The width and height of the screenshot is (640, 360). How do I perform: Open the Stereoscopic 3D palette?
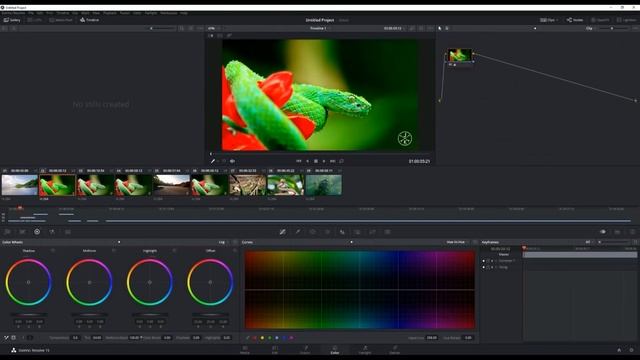point(387,232)
